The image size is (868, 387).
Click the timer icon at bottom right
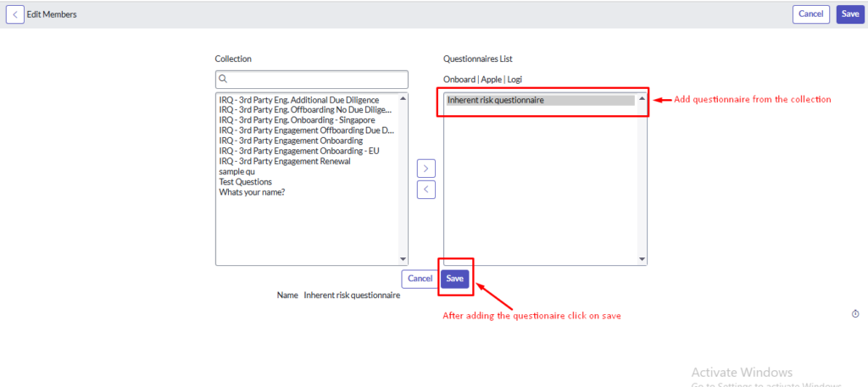pyautogui.click(x=855, y=314)
